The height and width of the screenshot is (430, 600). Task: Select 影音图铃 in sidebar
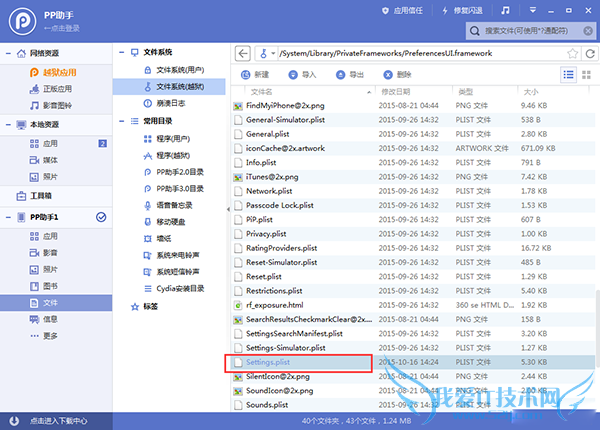coord(51,105)
